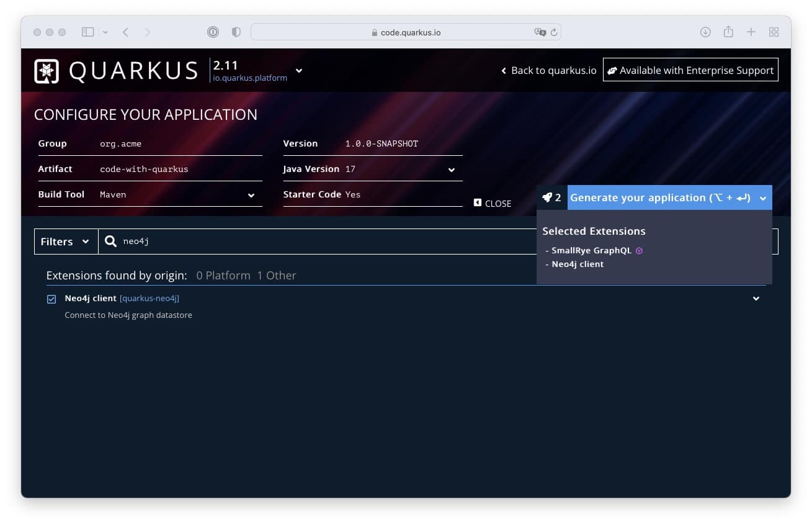
Task: Open the Filters dropdown
Action: click(66, 242)
